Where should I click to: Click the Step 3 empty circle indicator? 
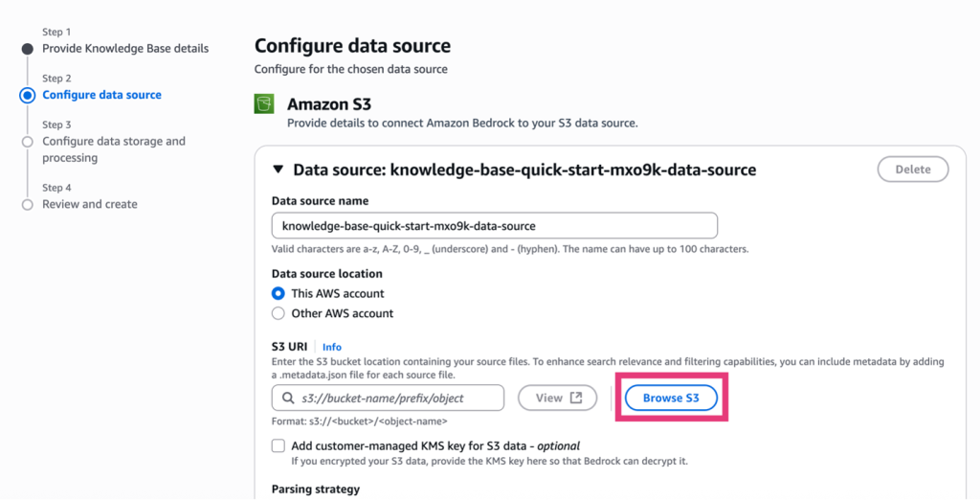point(28,142)
